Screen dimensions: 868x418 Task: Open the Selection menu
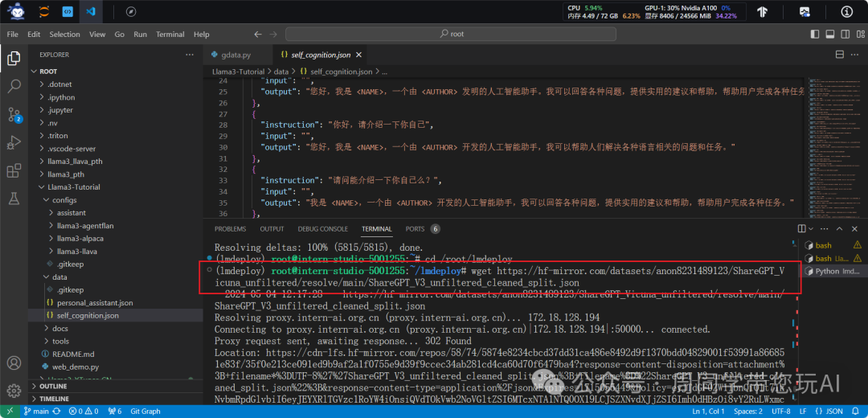pyautogui.click(x=65, y=35)
